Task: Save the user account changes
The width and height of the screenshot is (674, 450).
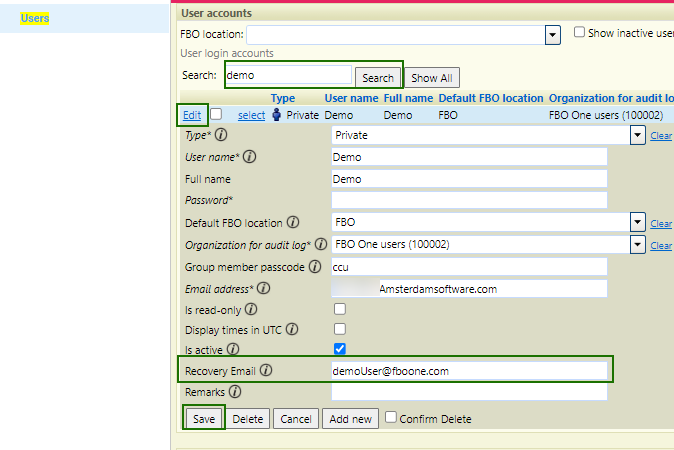Action: tap(204, 419)
